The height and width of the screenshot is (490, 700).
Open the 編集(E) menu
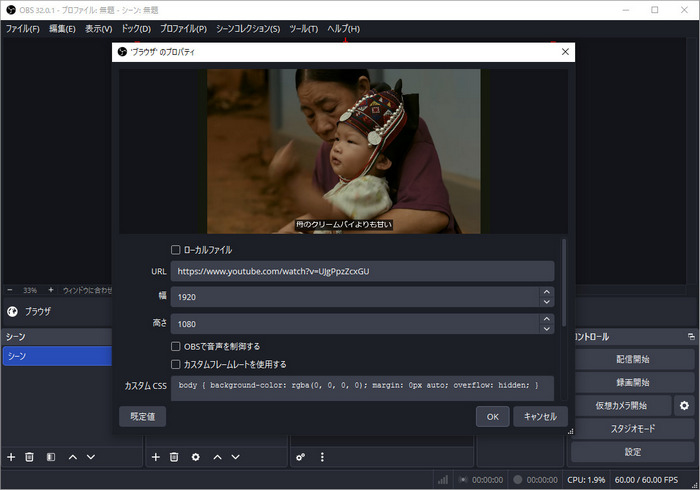[x=62, y=29]
